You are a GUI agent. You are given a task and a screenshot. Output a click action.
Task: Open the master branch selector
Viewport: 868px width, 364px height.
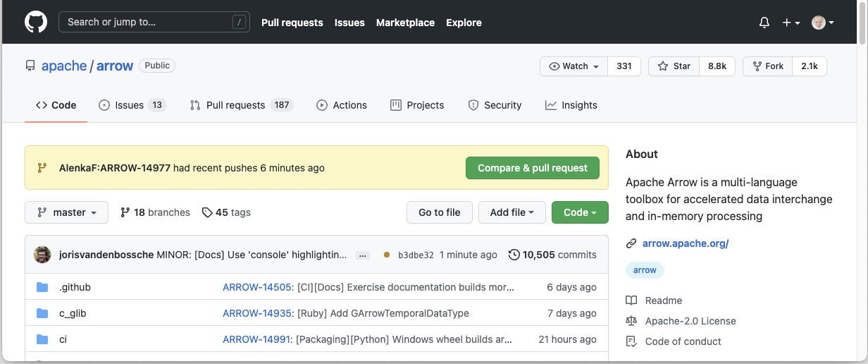pos(67,212)
